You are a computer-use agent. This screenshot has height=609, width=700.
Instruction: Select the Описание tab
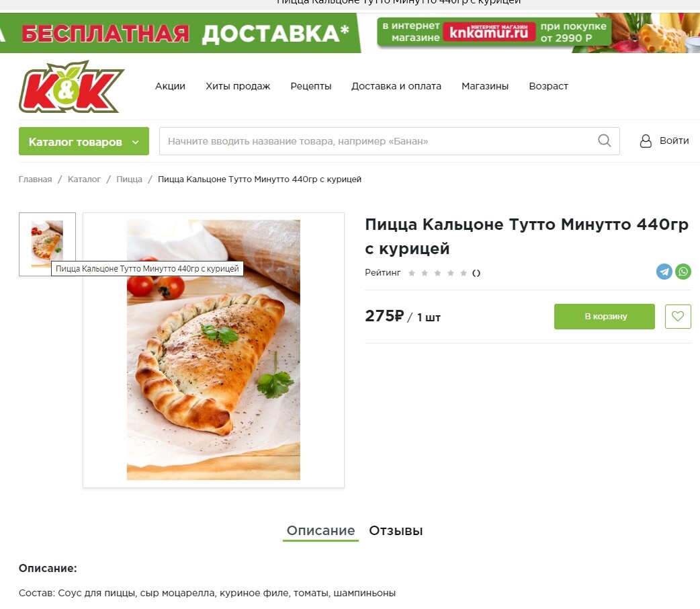coord(320,531)
